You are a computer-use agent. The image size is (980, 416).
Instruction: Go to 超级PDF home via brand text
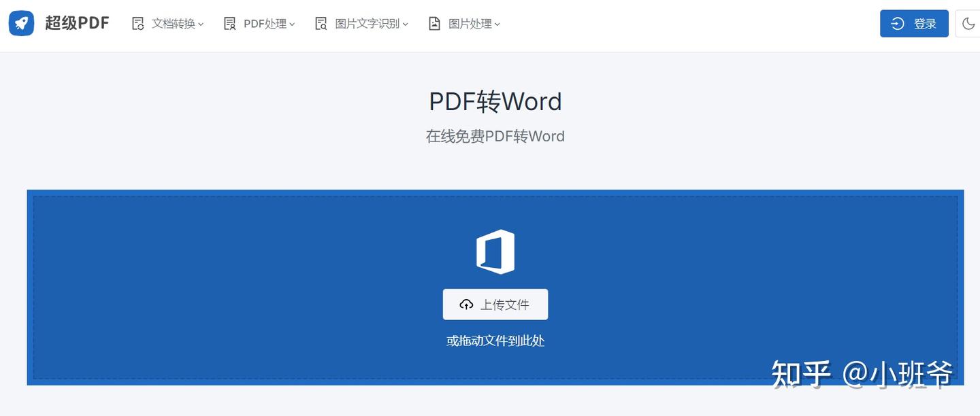click(77, 23)
